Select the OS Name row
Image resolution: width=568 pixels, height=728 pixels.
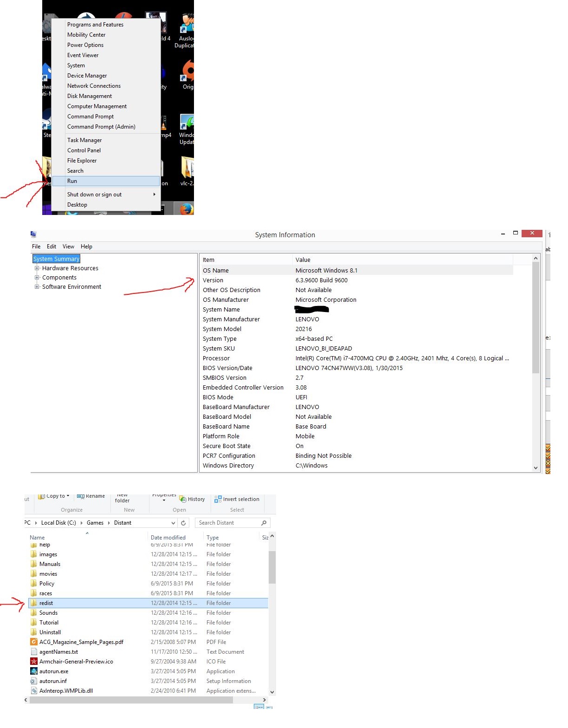coord(356,270)
